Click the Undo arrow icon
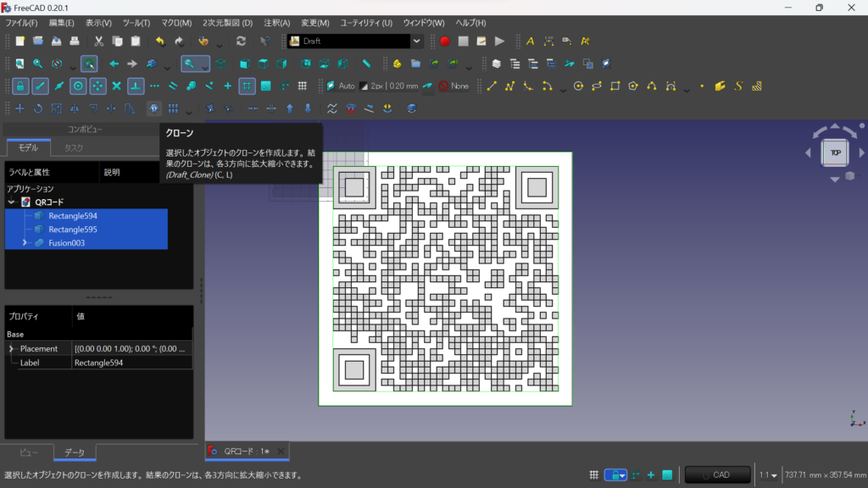The width and height of the screenshot is (868, 488). coord(160,41)
